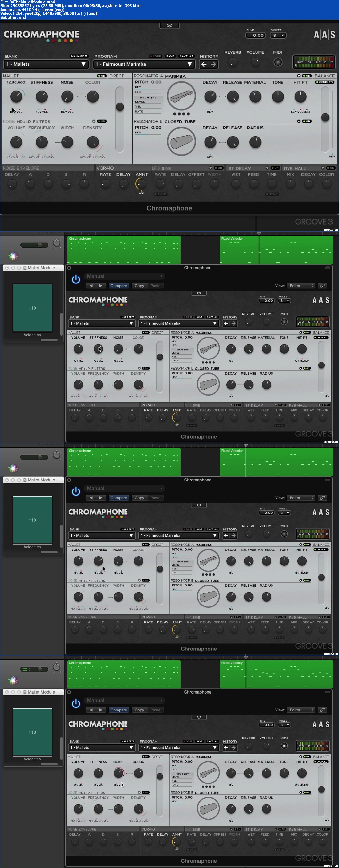
Task: Open the View Editor menu
Action: pyautogui.click(x=300, y=286)
